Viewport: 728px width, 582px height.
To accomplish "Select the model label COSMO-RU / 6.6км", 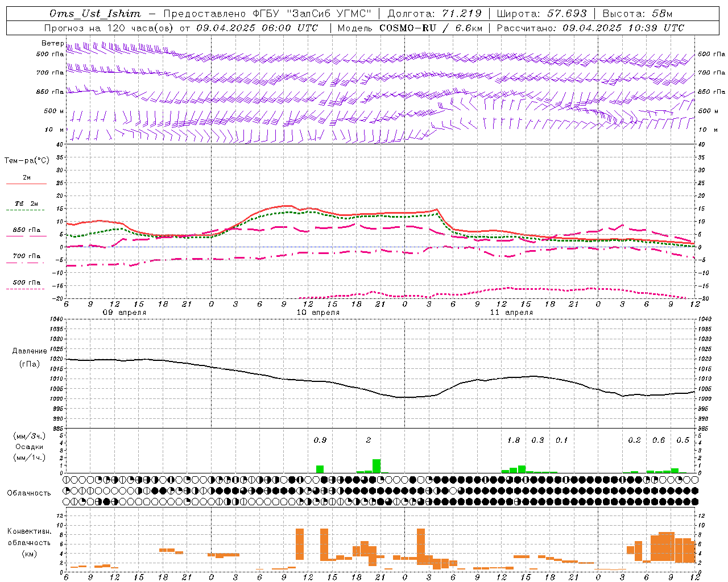I will pyautogui.click(x=431, y=28).
